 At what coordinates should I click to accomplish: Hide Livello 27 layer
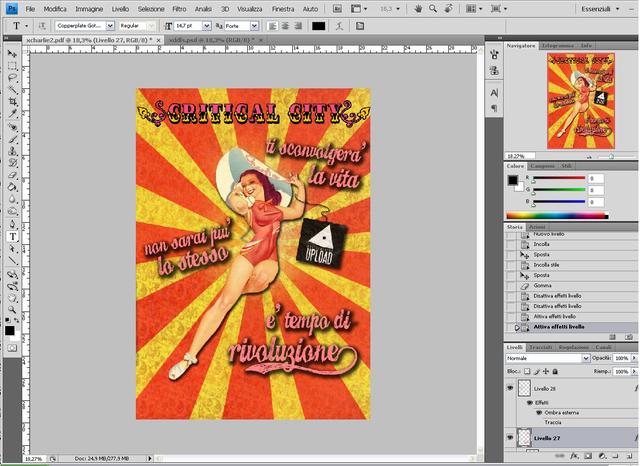click(510, 437)
